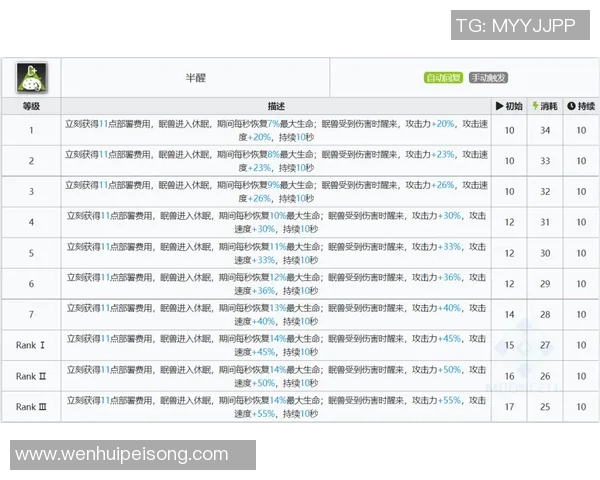Click cost value 25 in Rank Ⅲ row
The height and width of the screenshot is (480, 600).
pos(545,407)
